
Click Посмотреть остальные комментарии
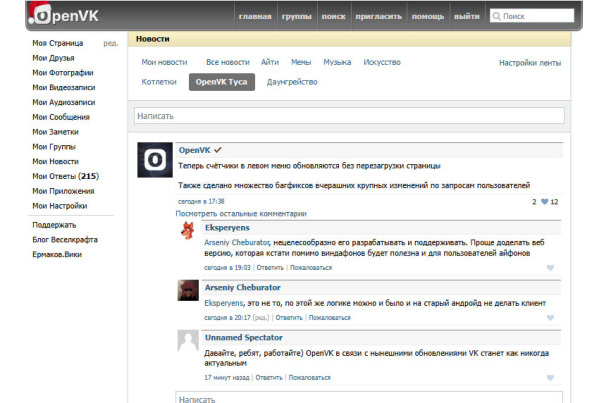tap(241, 213)
